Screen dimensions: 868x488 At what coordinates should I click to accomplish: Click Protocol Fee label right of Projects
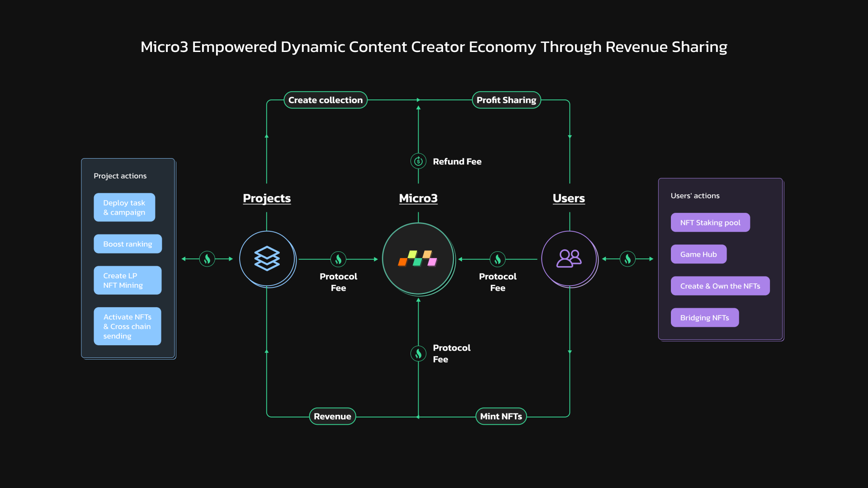pyautogui.click(x=338, y=282)
